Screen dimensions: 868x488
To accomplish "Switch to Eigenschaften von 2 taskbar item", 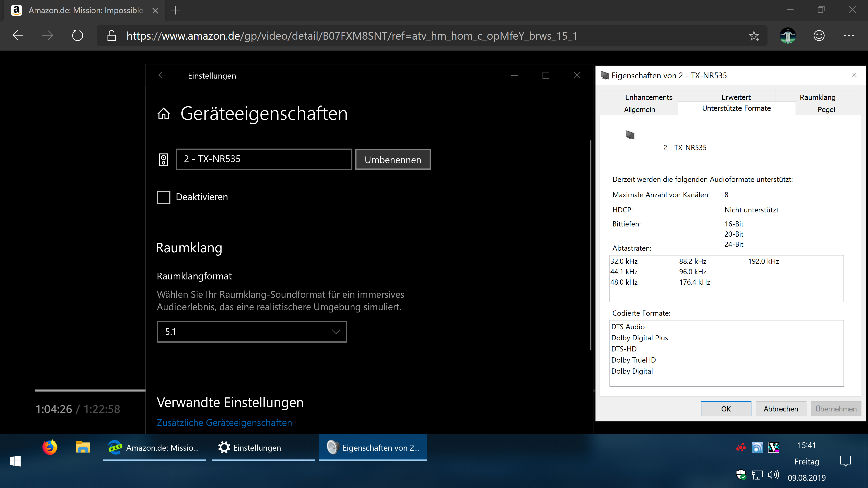I will (x=373, y=447).
